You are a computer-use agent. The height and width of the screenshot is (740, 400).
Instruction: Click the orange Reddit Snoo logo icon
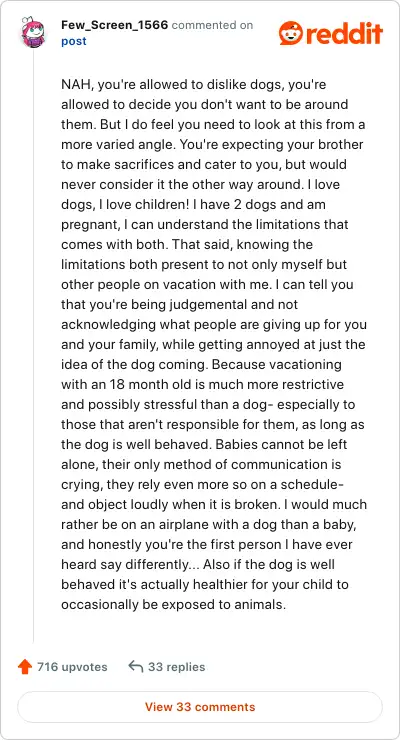pyautogui.click(x=291, y=33)
